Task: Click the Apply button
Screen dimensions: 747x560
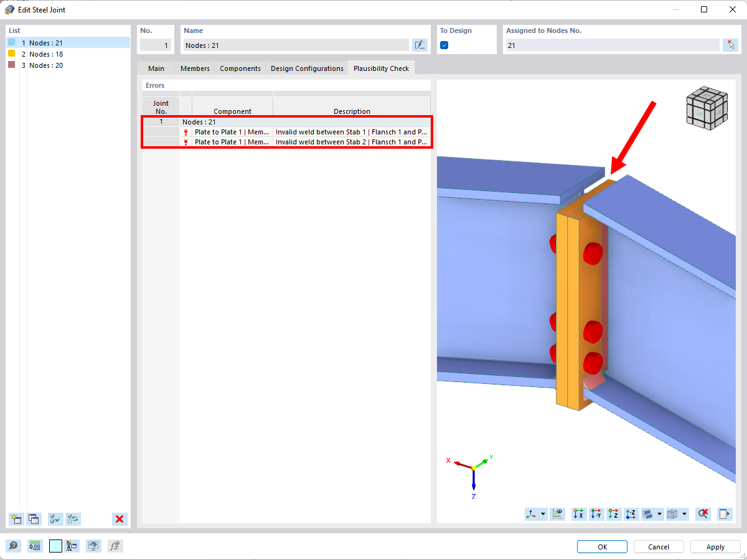Action: tap(715, 547)
